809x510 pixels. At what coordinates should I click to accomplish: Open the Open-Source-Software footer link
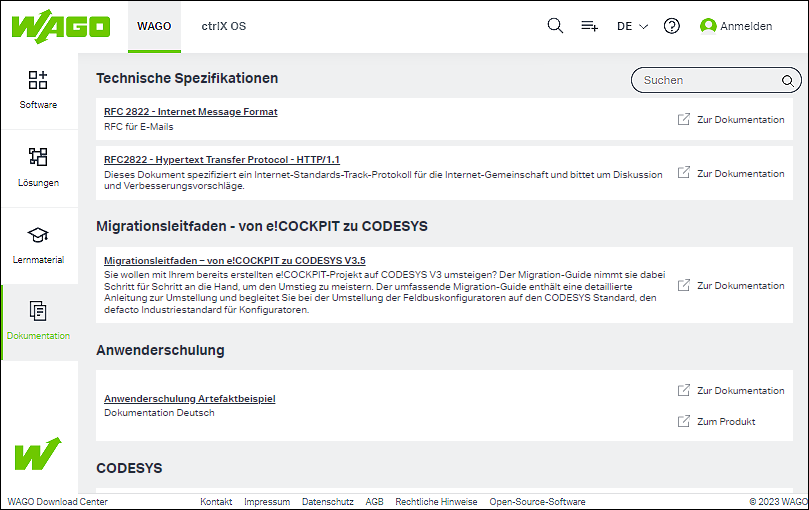[537, 502]
